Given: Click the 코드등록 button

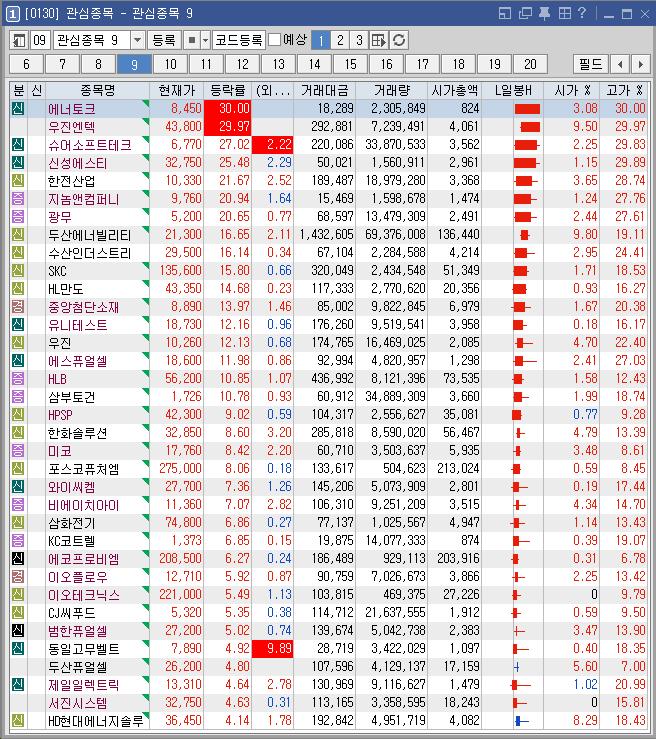Looking at the screenshot, I should [x=239, y=40].
